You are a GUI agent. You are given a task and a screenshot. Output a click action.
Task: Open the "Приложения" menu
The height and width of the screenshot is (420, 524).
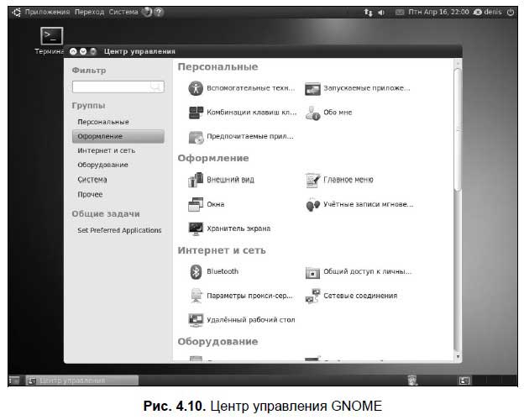48,13
